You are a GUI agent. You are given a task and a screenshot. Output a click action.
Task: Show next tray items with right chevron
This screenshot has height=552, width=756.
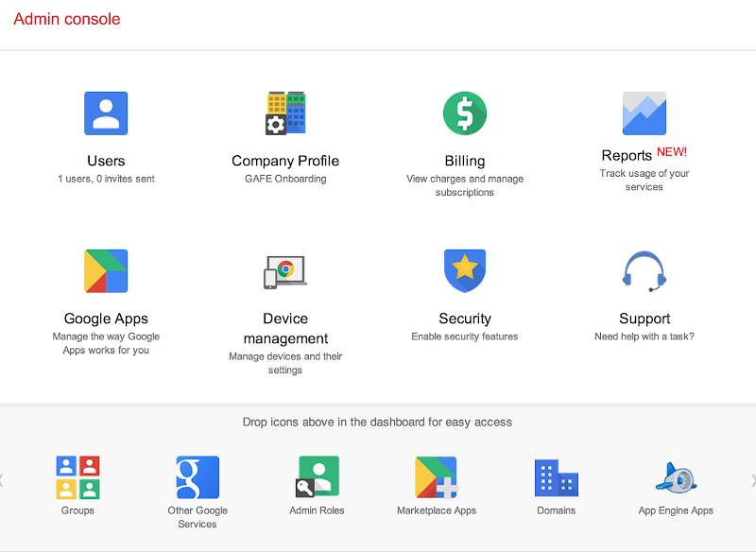[x=753, y=479]
